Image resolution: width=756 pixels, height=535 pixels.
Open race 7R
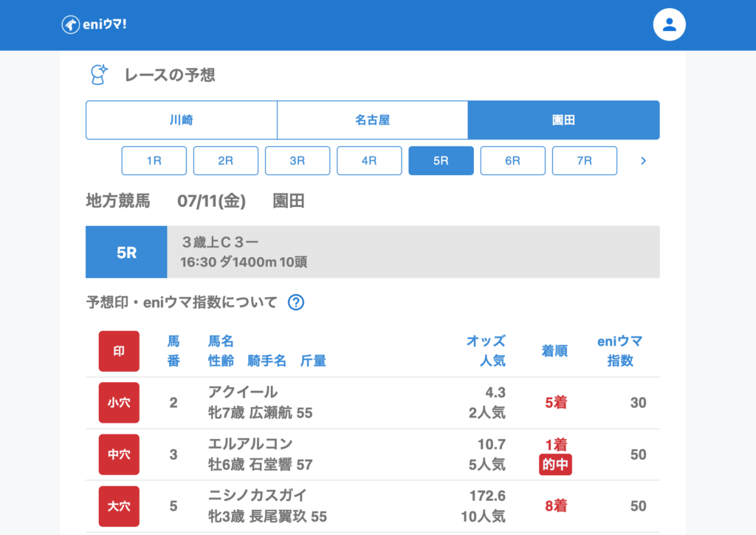584,160
